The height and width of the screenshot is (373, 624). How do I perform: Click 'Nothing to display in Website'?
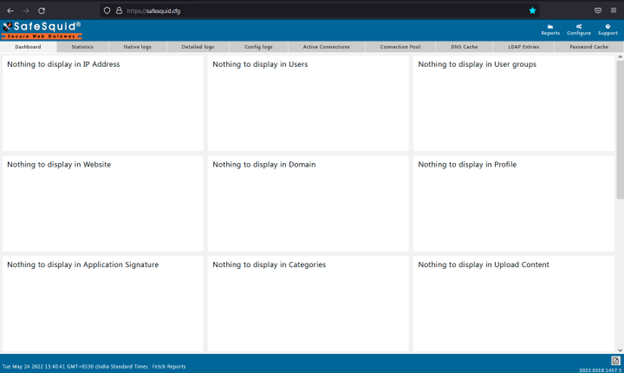59,164
